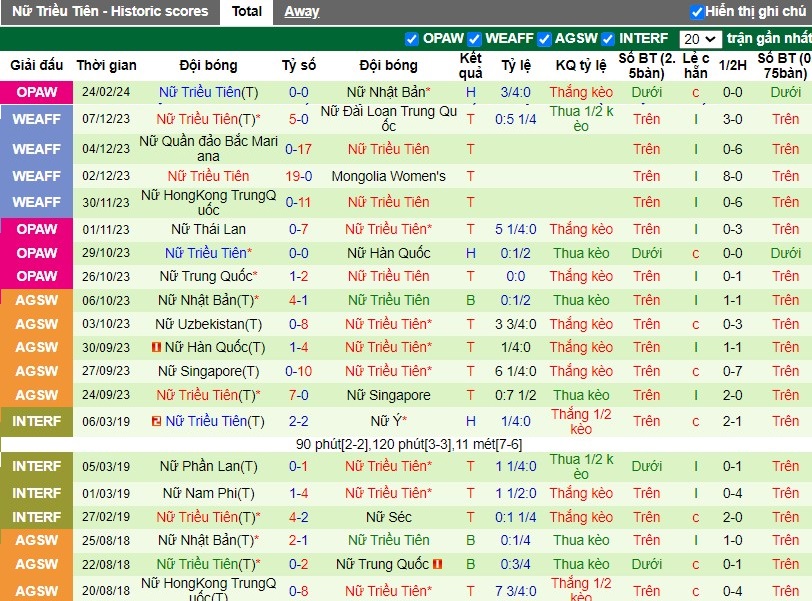Click the odds 6 1/4:0 on 27/09/23
This screenshot has width=812, height=601.
(515, 371)
